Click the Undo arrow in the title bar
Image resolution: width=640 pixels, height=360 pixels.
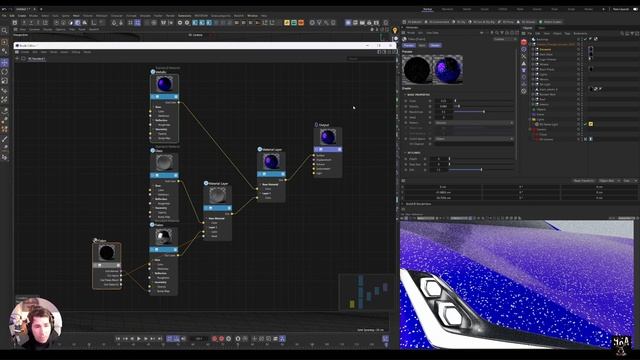(x=4, y=9)
